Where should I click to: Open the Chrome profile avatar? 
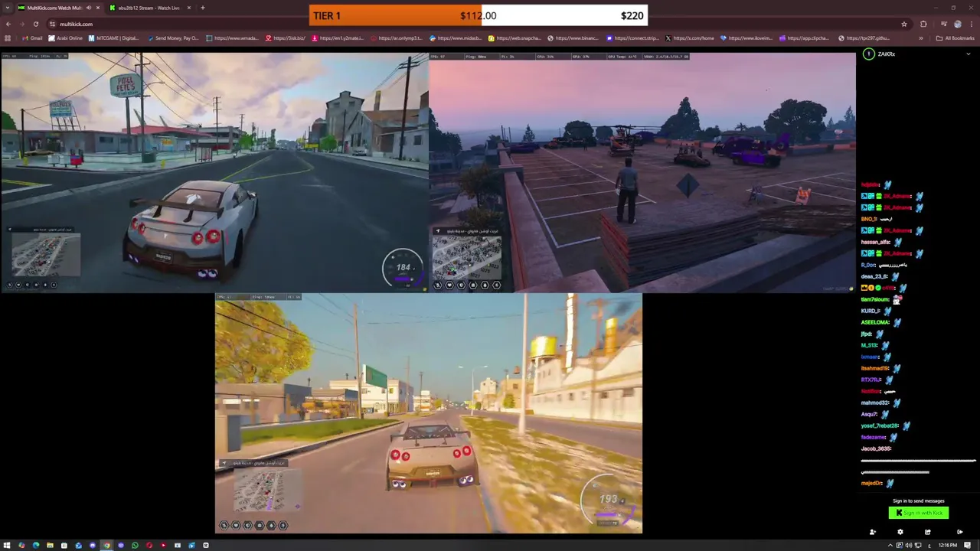[x=957, y=24]
